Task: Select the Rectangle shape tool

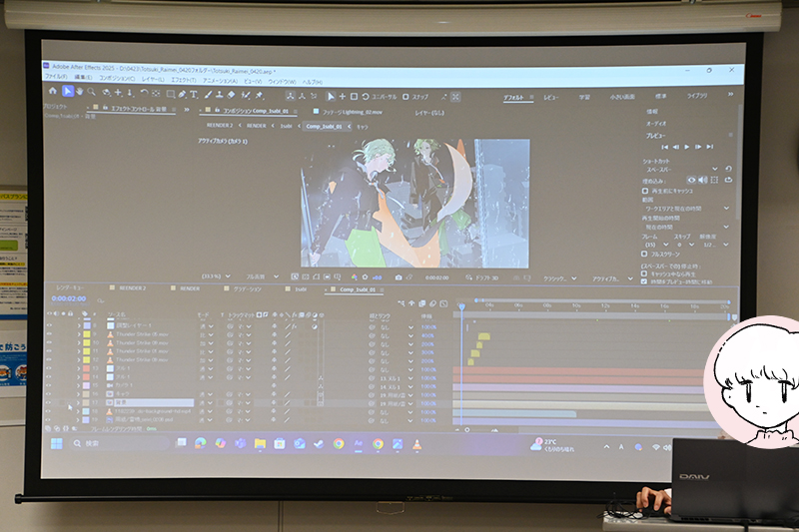Action: (x=171, y=94)
